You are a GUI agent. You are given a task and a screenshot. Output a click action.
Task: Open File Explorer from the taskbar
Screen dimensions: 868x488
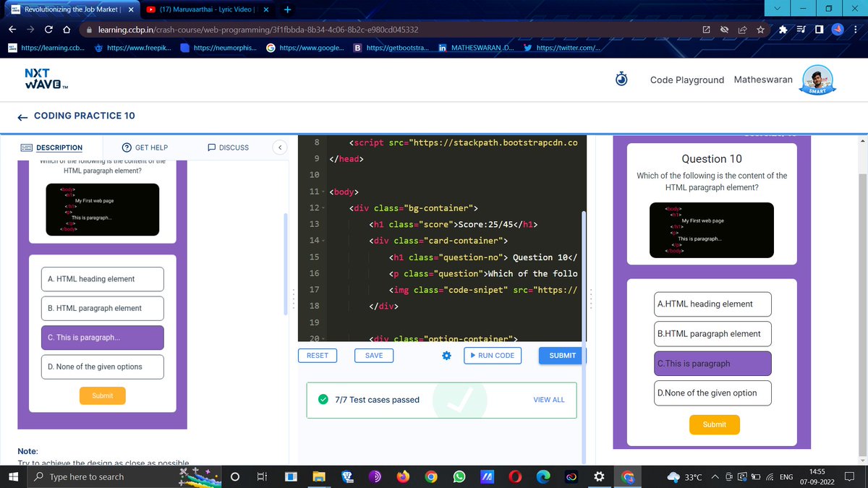(x=319, y=477)
